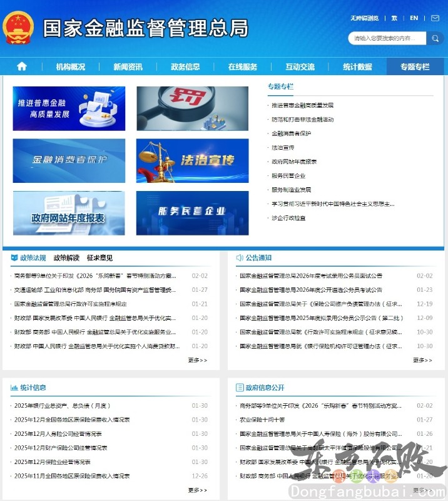448x501 pixels.
Task: Open the 互动交流 menu
Action: (x=300, y=66)
